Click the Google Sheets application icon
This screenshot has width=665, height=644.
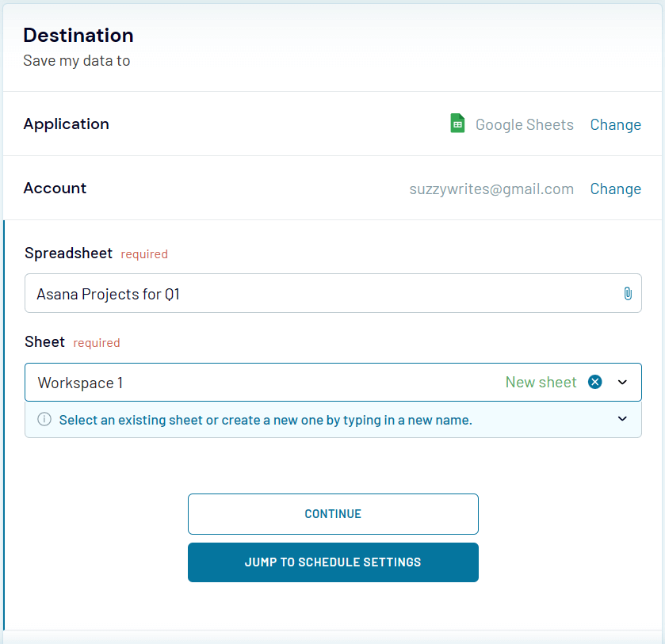click(x=457, y=123)
